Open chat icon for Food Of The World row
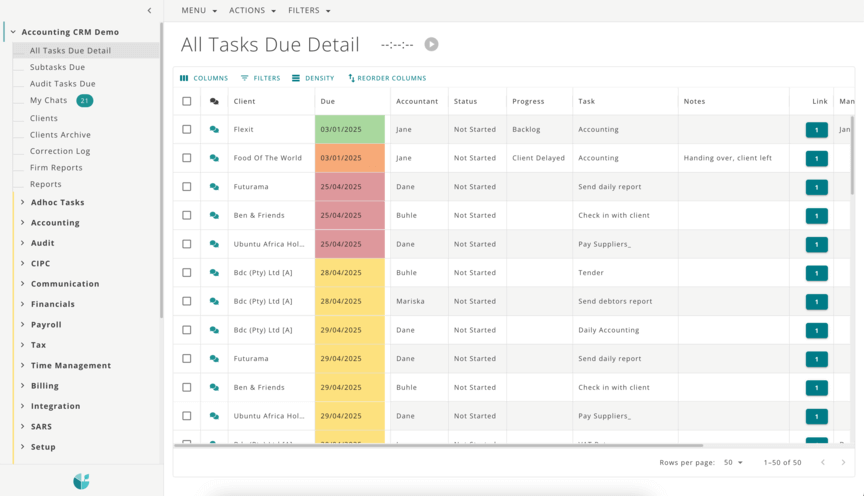This screenshot has height=496, width=864. point(214,158)
